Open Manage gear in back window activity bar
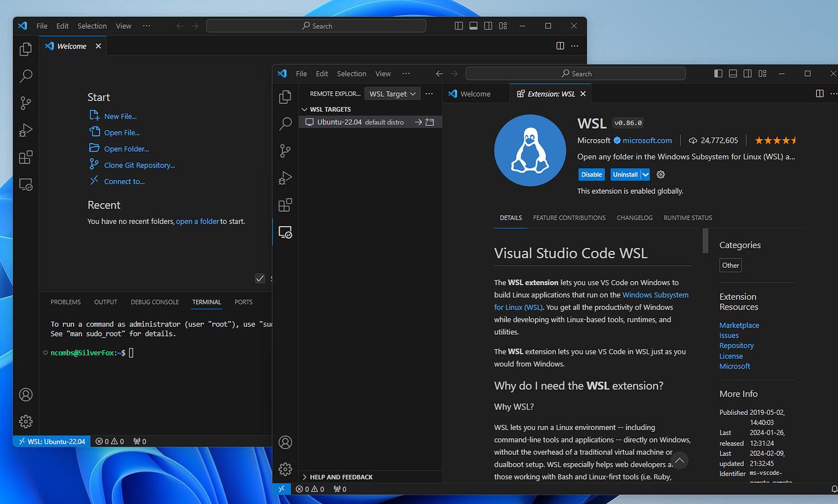This screenshot has height=504, width=838. [x=26, y=422]
